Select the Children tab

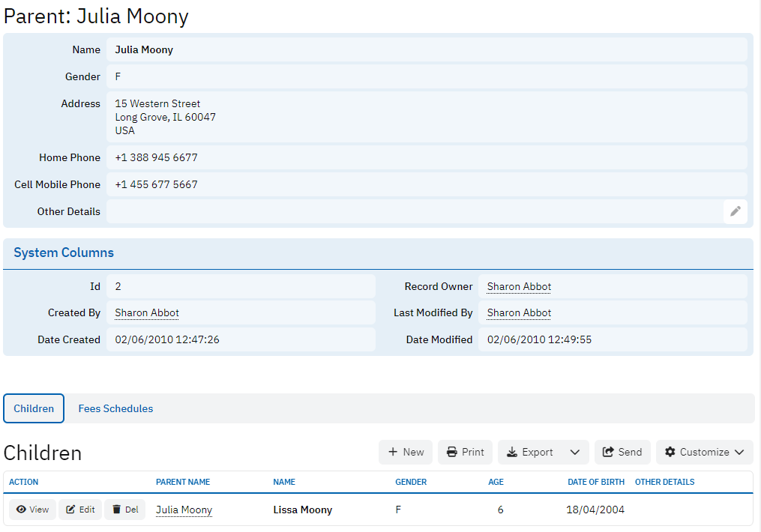pyautogui.click(x=34, y=408)
